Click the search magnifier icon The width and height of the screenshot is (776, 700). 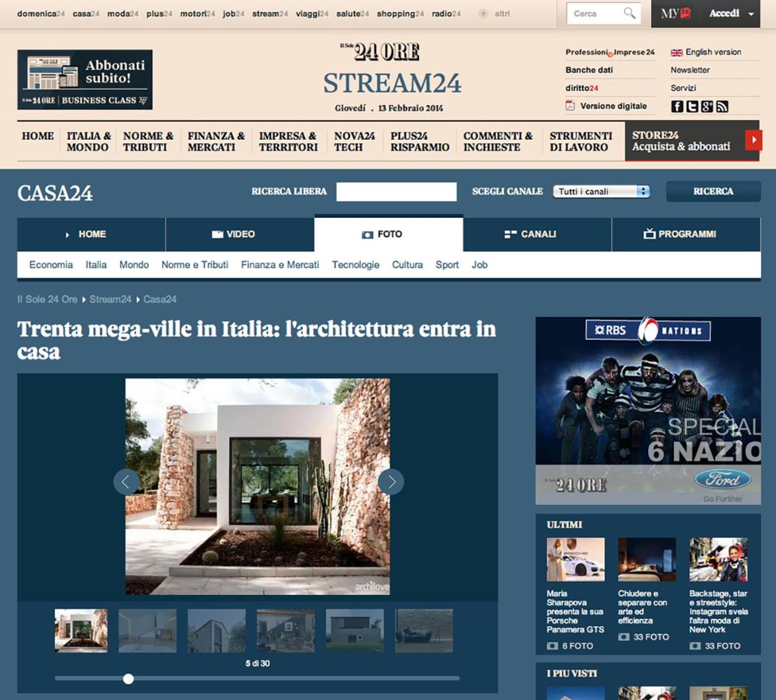(x=629, y=13)
